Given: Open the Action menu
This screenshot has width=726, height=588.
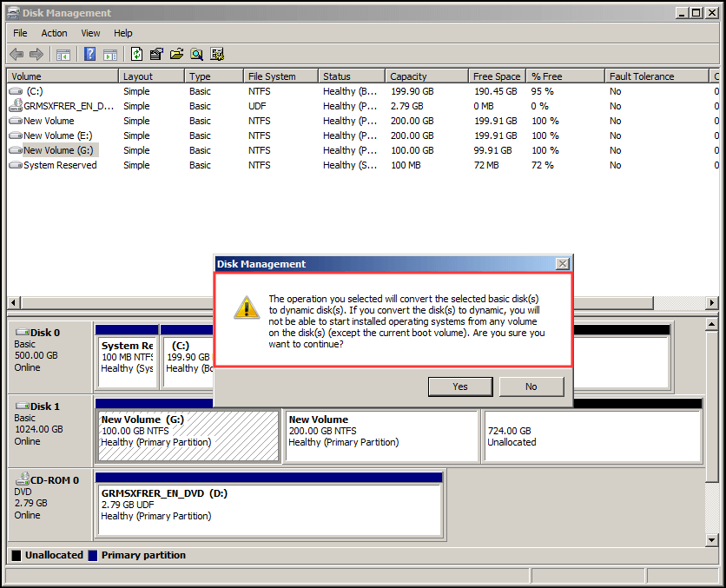Looking at the screenshot, I should coord(54,33).
